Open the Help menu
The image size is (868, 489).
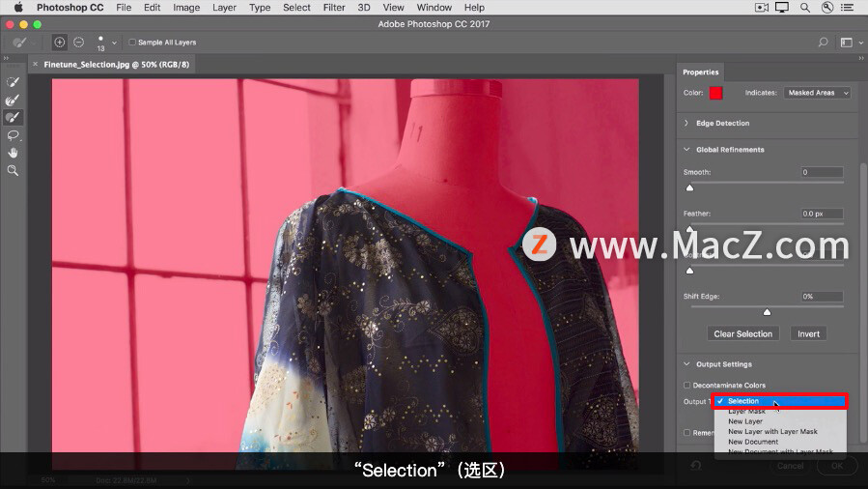[474, 7]
